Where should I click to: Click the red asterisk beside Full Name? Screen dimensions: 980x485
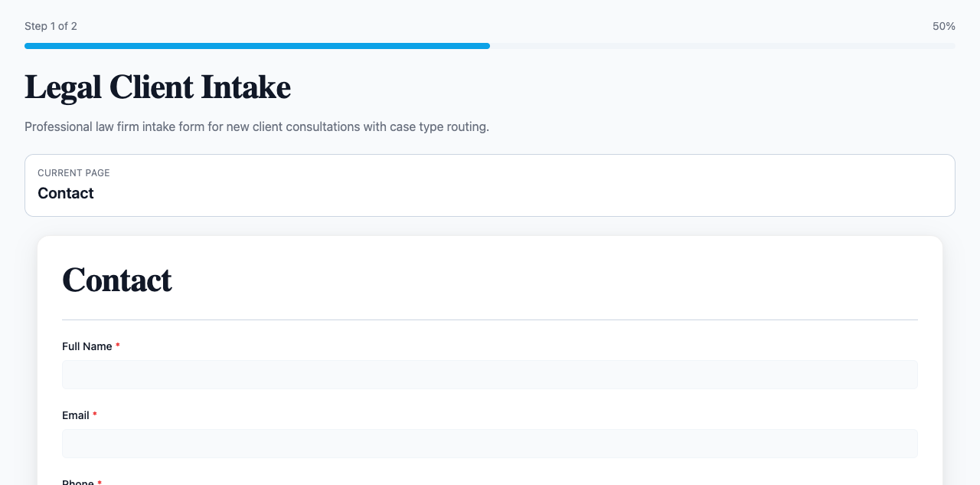point(118,346)
